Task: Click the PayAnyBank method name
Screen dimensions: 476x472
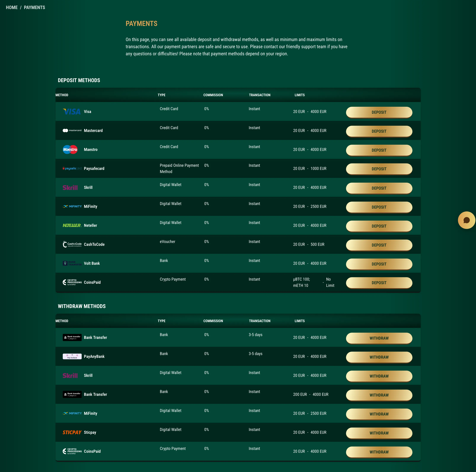Action: [94, 356]
